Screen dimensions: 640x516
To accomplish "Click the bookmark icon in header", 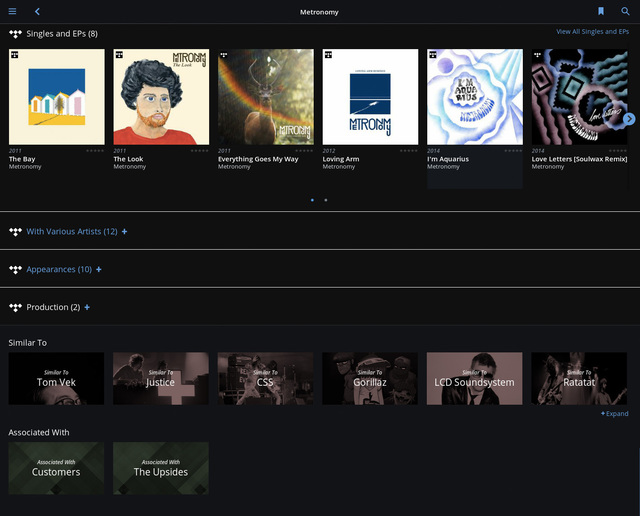I will [601, 11].
